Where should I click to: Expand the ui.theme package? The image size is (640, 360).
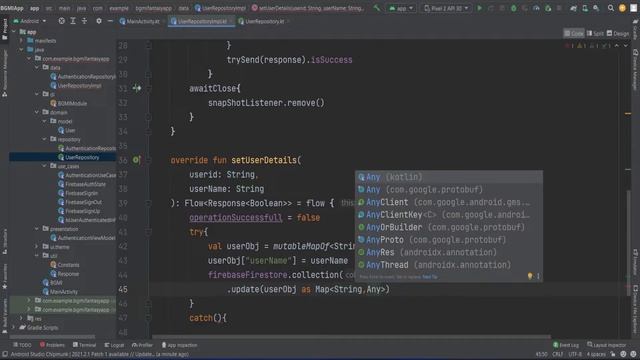(x=37, y=247)
